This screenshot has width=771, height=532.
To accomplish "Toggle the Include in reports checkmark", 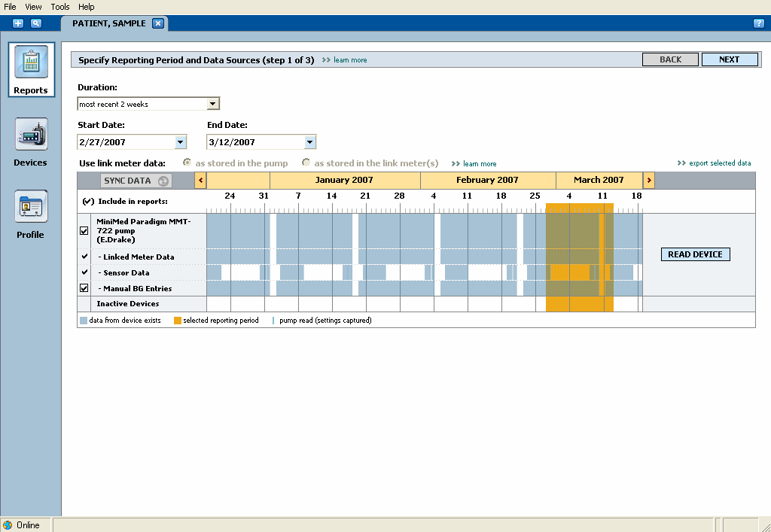I will click(x=88, y=202).
